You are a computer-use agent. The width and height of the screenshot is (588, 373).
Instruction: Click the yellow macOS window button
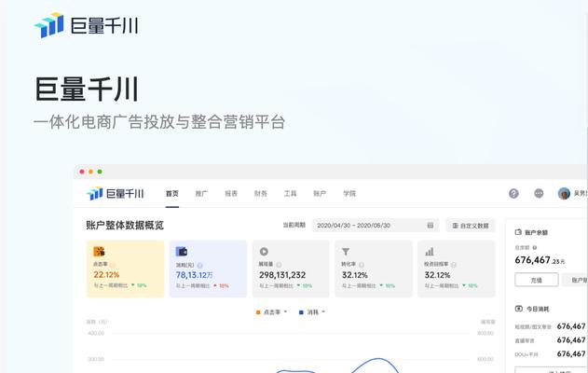[x=90, y=172]
